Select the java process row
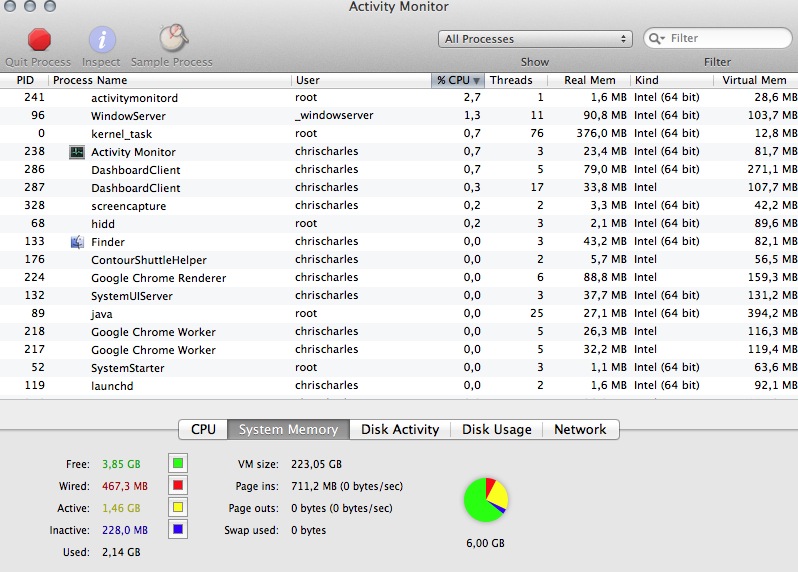This screenshot has height=572, width=798. 399,313
